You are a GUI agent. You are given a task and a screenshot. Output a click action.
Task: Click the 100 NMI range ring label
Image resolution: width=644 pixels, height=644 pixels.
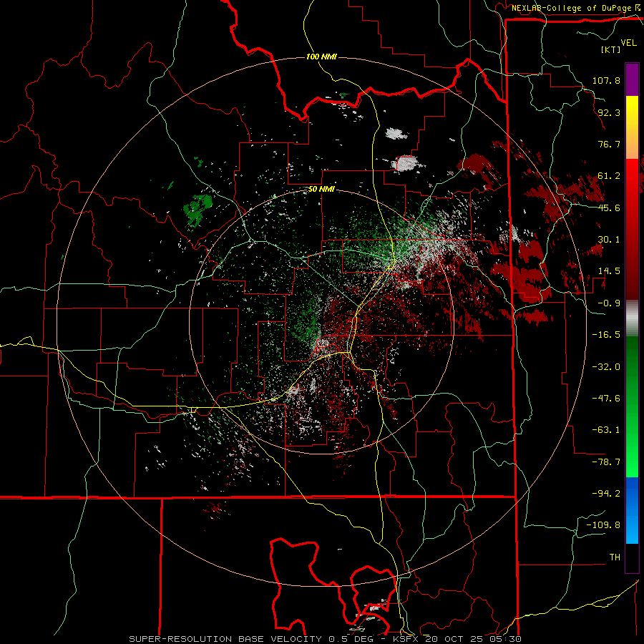(x=321, y=57)
